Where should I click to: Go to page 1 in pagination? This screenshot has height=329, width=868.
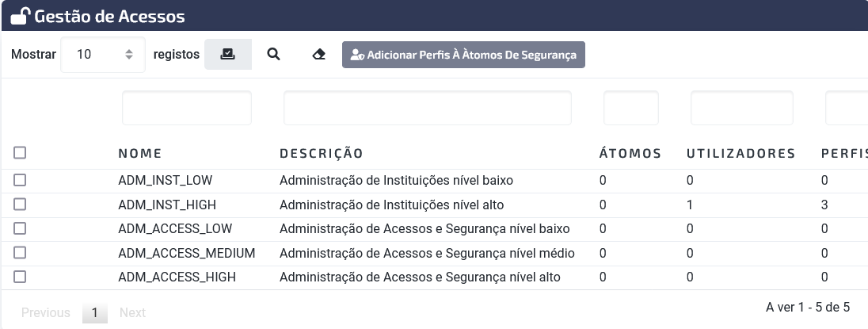click(95, 313)
